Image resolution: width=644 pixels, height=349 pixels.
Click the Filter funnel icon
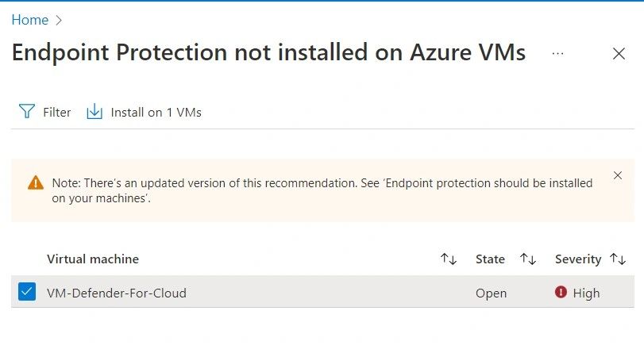(x=27, y=112)
